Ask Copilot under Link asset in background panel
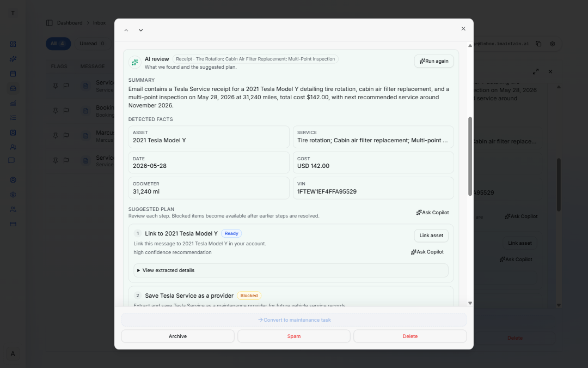Image resolution: width=588 pixels, height=368 pixels. tap(516, 260)
